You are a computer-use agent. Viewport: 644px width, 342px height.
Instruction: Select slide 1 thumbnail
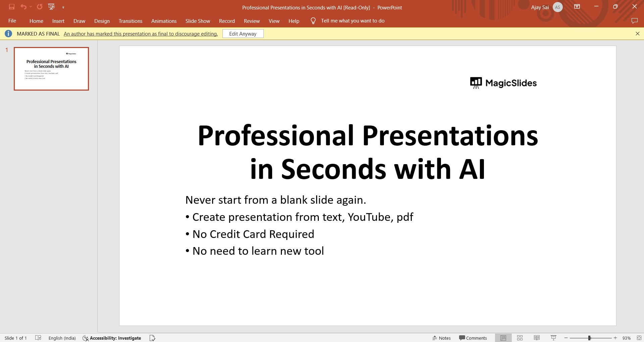pos(51,69)
